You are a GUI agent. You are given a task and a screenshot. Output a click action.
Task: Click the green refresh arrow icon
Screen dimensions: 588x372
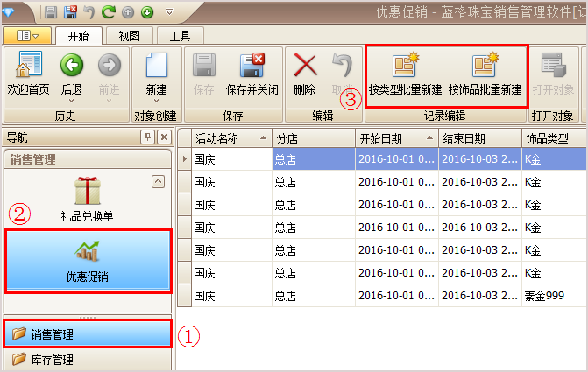(109, 12)
